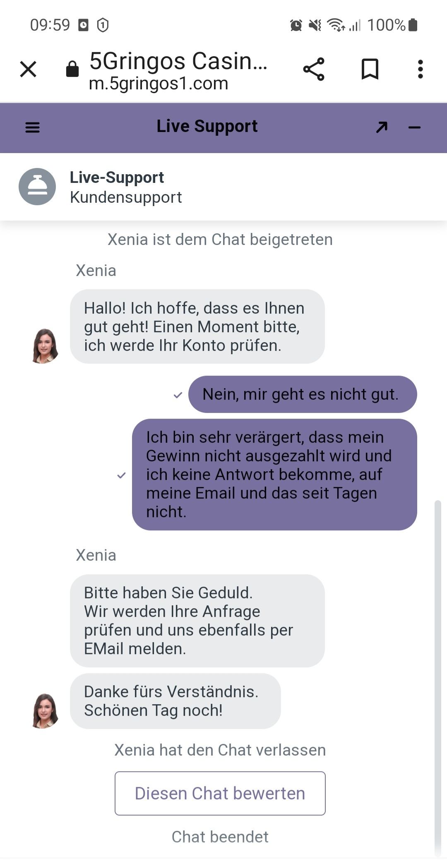
Task: Tap the alarm icon in status bar
Action: (296, 25)
